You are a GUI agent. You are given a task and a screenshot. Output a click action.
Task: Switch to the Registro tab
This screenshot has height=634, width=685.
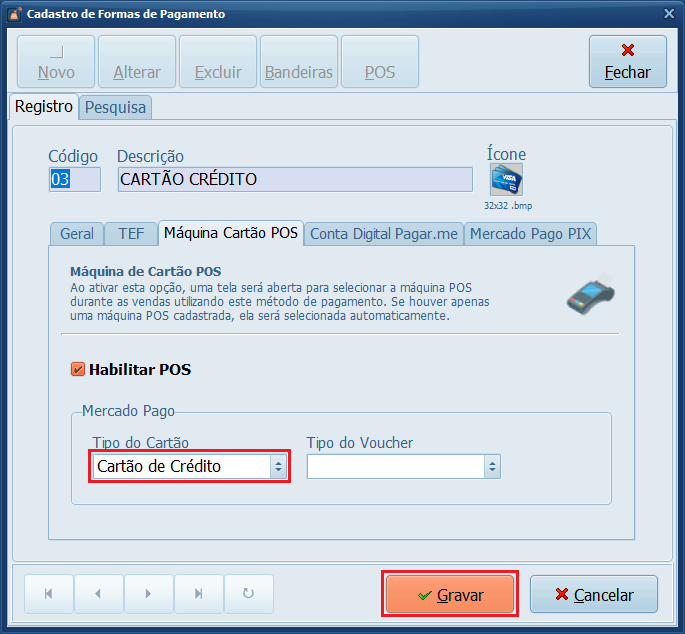tap(44, 107)
